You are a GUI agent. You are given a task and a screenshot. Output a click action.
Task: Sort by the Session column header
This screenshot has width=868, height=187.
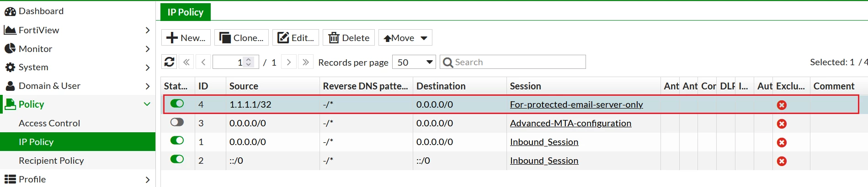click(584, 86)
